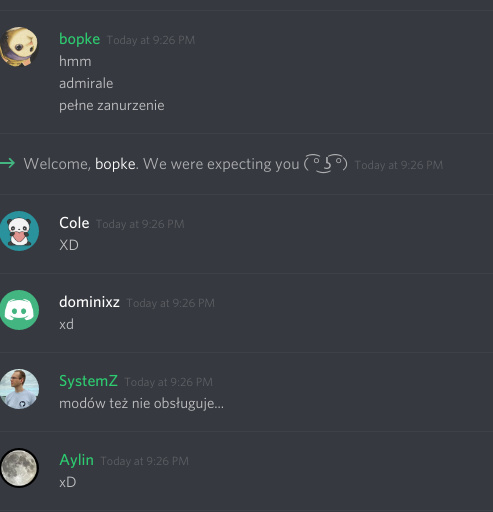This screenshot has width=493, height=512.
Task: Open bopke's avatar profile picture
Action: 19,47
